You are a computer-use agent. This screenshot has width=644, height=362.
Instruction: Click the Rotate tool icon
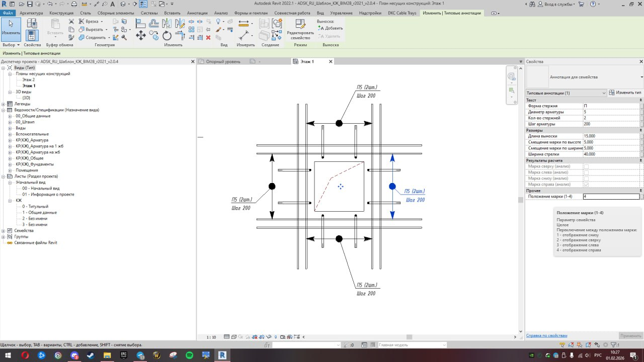(x=167, y=36)
